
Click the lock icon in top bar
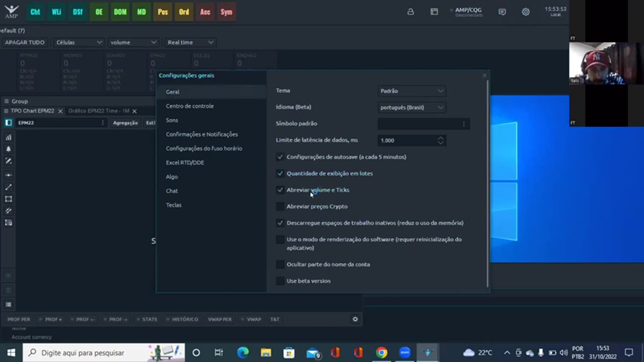point(411,12)
